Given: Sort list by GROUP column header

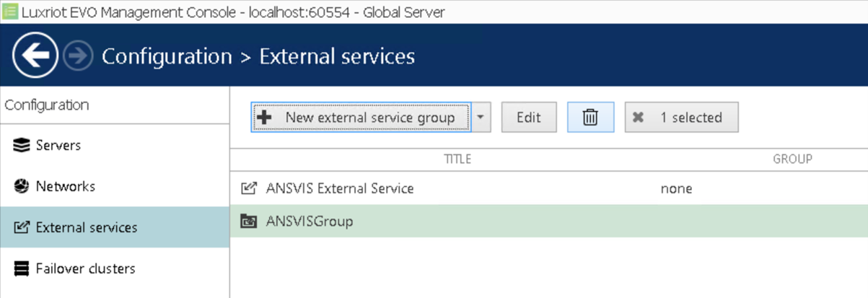Looking at the screenshot, I should point(792,159).
